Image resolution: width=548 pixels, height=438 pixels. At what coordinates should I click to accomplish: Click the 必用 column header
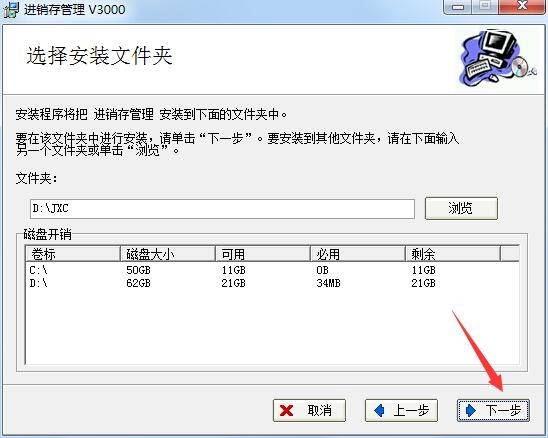coord(358,254)
